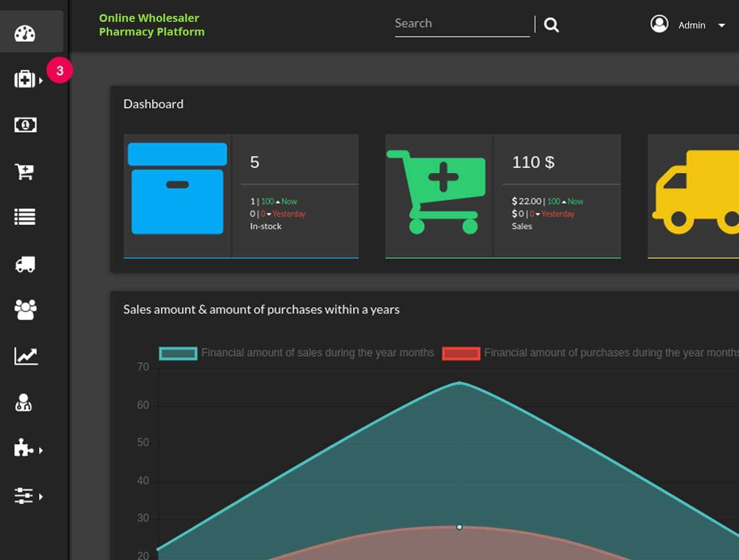Click into the Search input field
Image resolution: width=739 pixels, height=560 pixels.
(x=462, y=24)
